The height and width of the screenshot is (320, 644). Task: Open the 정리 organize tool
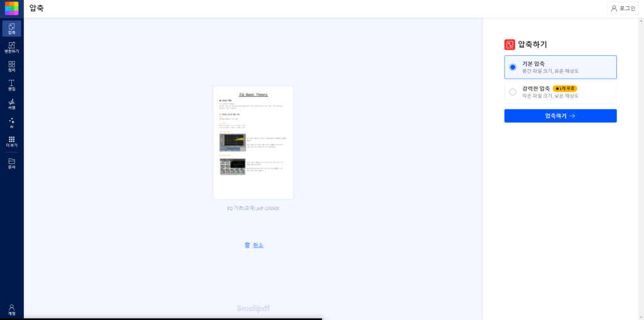coord(11,66)
